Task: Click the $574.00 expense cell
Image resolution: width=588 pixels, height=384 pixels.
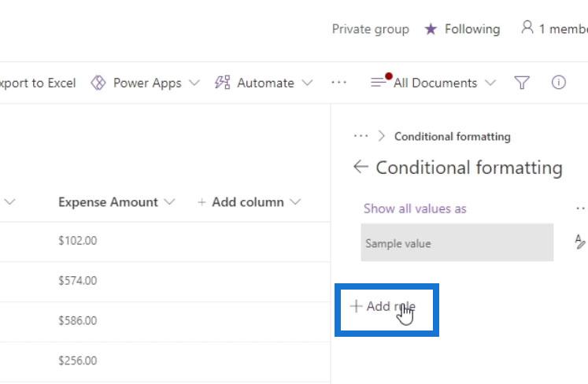Action: point(78,280)
